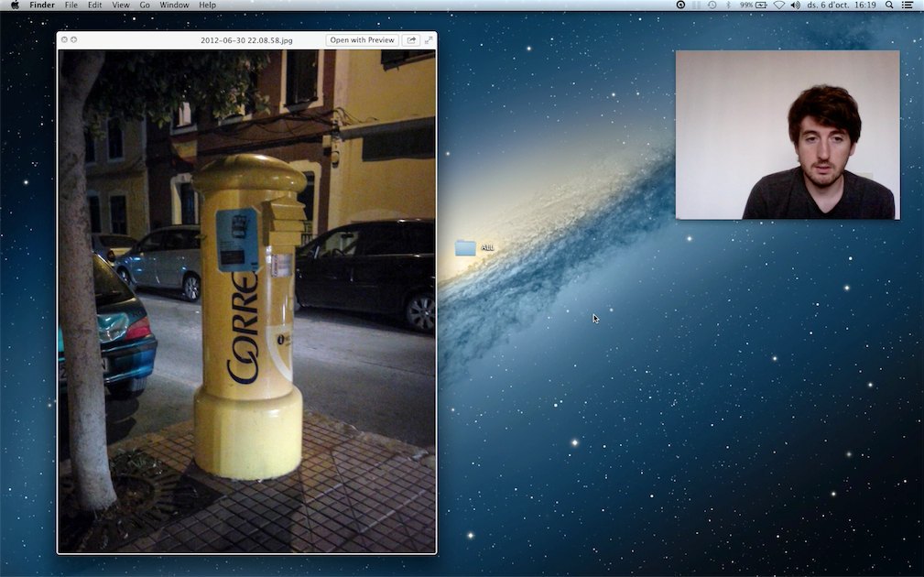
Task: Click the zoom button beside close in Quick Look
Action: 73,40
